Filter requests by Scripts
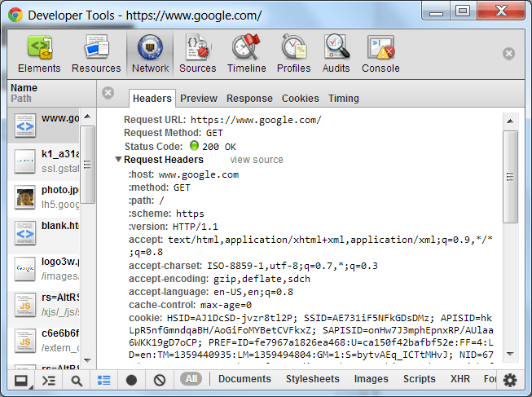 pos(419,379)
